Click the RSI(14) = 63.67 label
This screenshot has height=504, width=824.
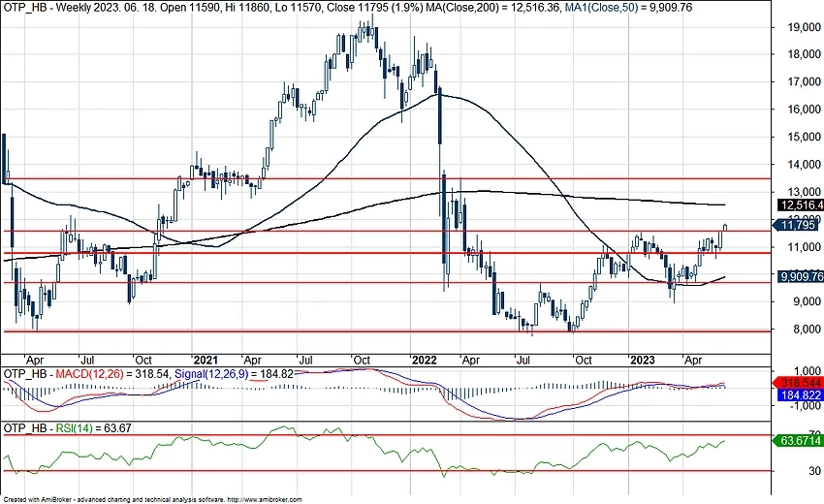(93, 428)
